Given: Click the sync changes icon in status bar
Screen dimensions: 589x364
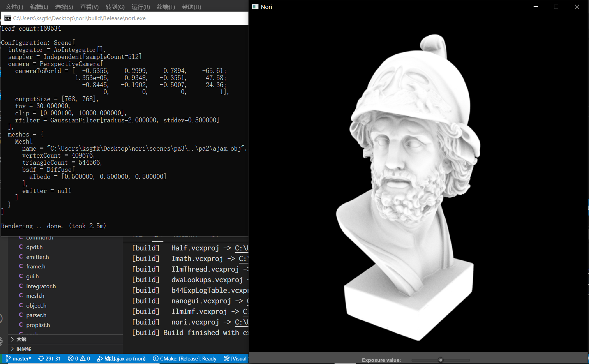Looking at the screenshot, I should click(41, 358).
